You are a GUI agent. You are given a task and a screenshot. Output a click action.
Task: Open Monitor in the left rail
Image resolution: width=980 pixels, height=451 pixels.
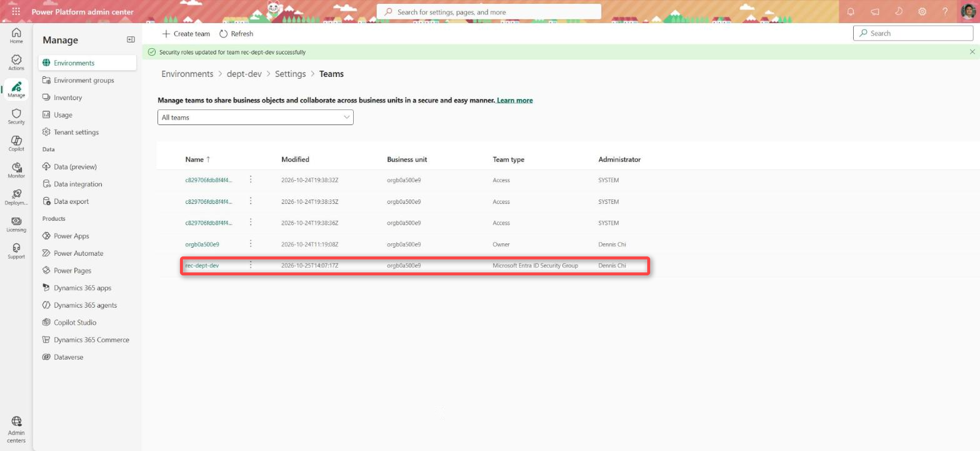coord(16,170)
